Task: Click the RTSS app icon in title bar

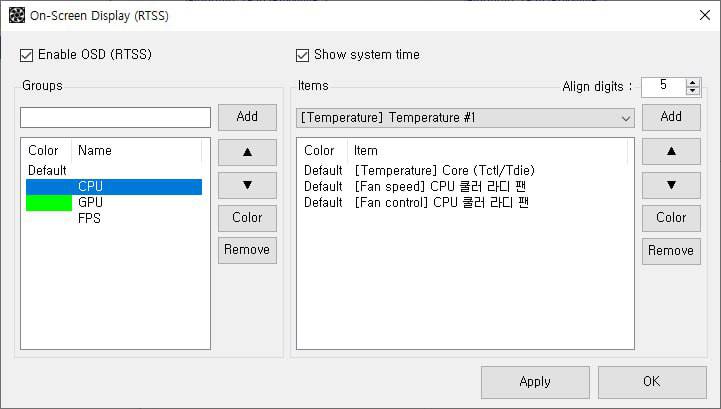Action: (16, 15)
